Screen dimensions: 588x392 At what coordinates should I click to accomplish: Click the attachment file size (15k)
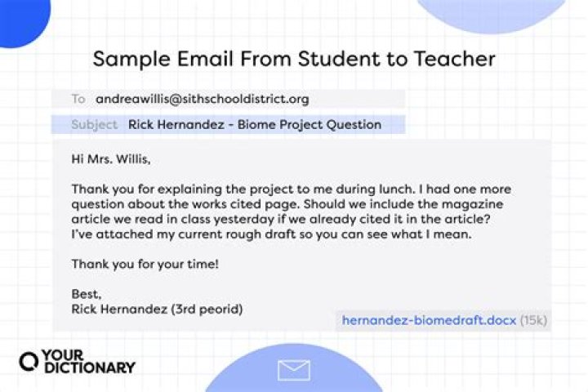coord(534,320)
